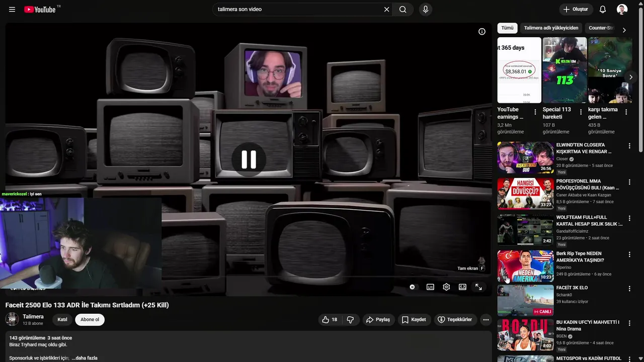The image size is (644, 362).
Task: Open more actions menu beside Teşekkürler
Action: click(x=486, y=320)
